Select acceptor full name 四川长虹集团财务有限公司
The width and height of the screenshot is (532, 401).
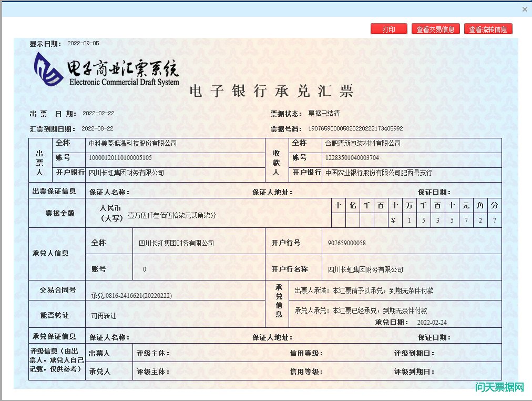click(176, 243)
